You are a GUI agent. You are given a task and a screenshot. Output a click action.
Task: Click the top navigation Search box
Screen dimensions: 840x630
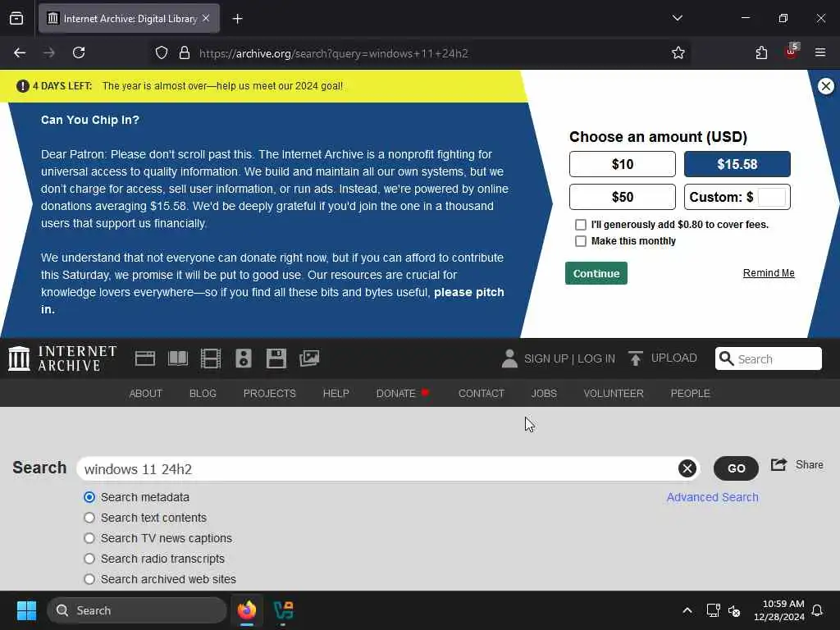(x=768, y=358)
